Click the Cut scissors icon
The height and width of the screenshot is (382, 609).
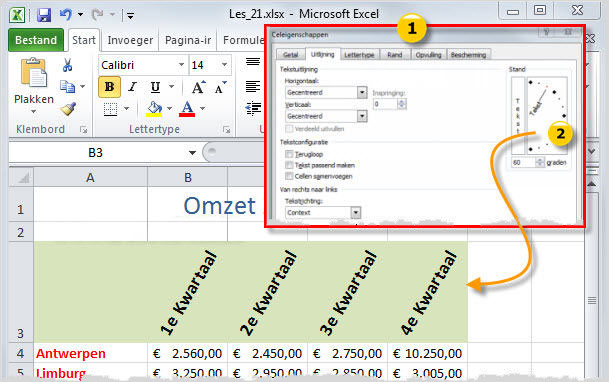[x=68, y=65]
